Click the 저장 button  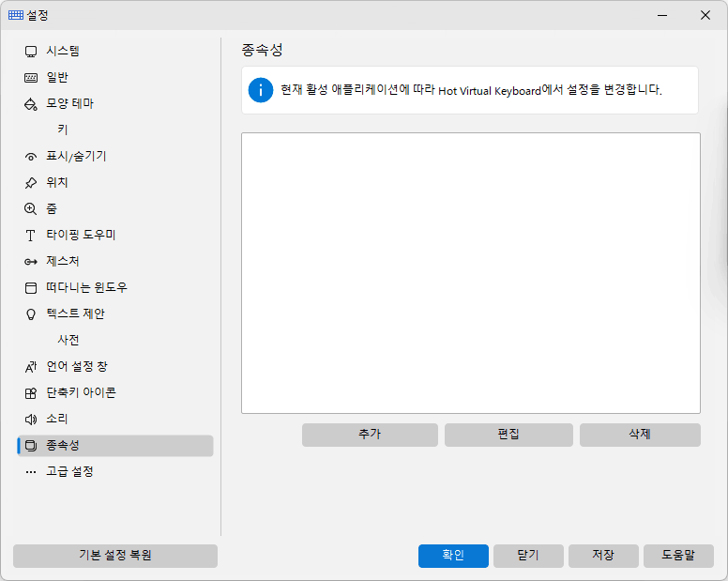[603, 556]
